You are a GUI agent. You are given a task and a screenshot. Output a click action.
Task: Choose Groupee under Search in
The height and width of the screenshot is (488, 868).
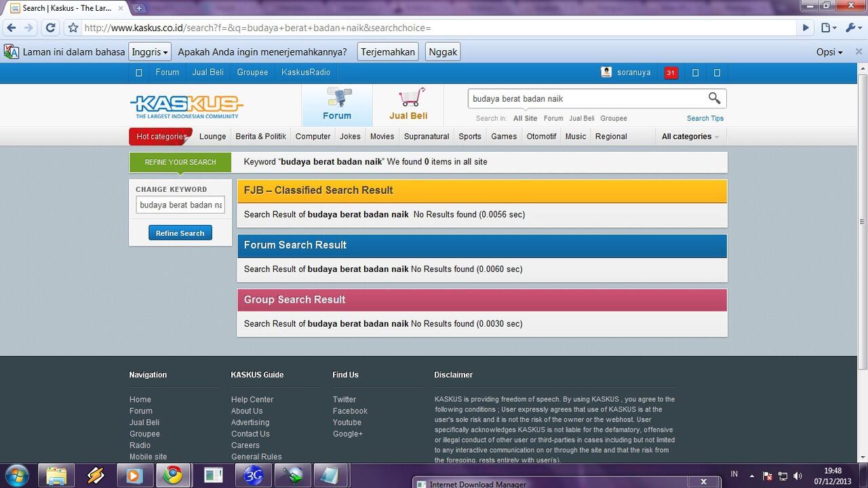pos(614,118)
